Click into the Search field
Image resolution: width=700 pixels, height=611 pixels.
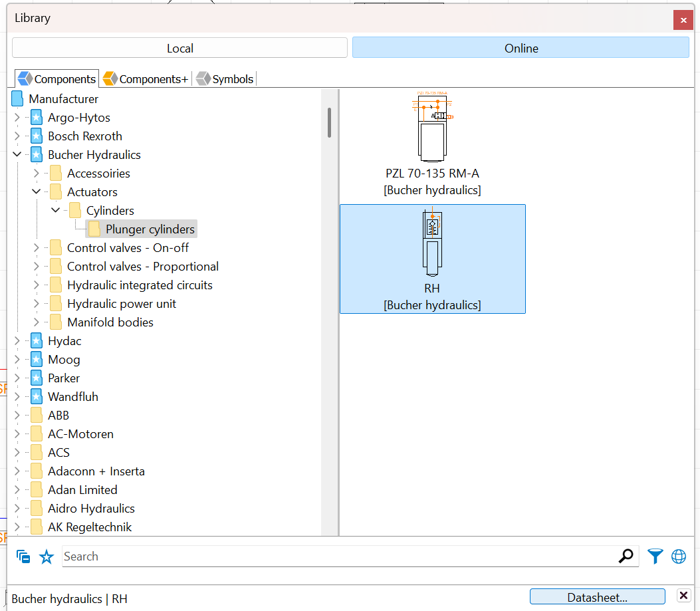[339, 556]
